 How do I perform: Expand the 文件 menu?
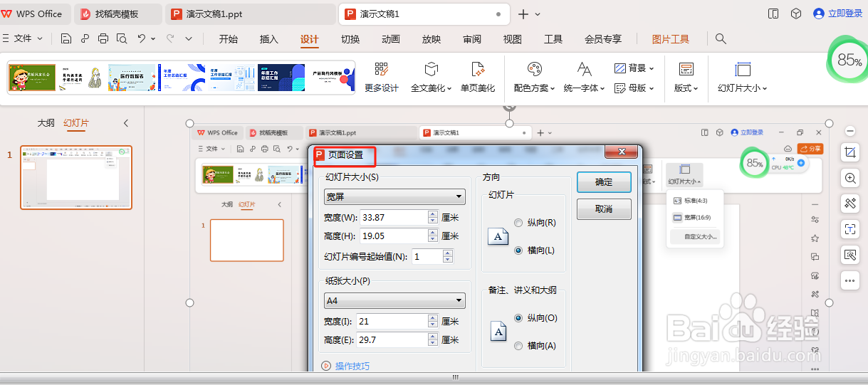click(28, 39)
